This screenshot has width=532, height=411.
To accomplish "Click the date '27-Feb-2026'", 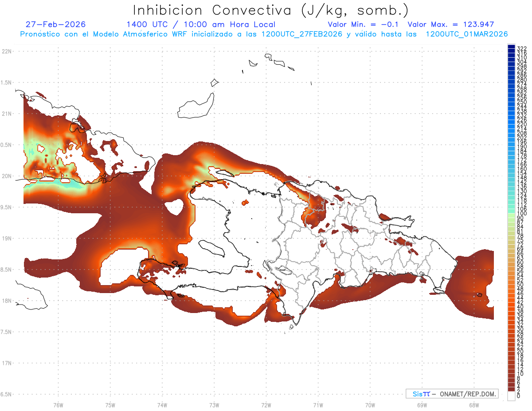I will point(56,24).
